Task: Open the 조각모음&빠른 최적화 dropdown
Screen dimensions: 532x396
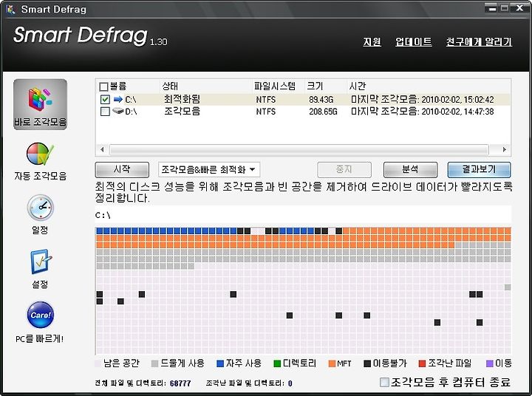Action: pos(209,169)
